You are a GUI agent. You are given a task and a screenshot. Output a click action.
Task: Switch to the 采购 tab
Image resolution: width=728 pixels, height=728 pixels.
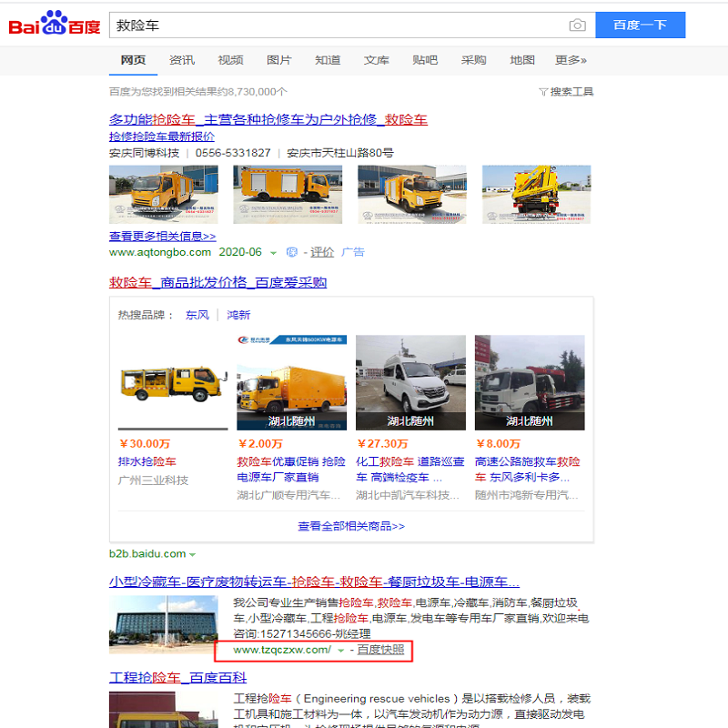click(473, 60)
